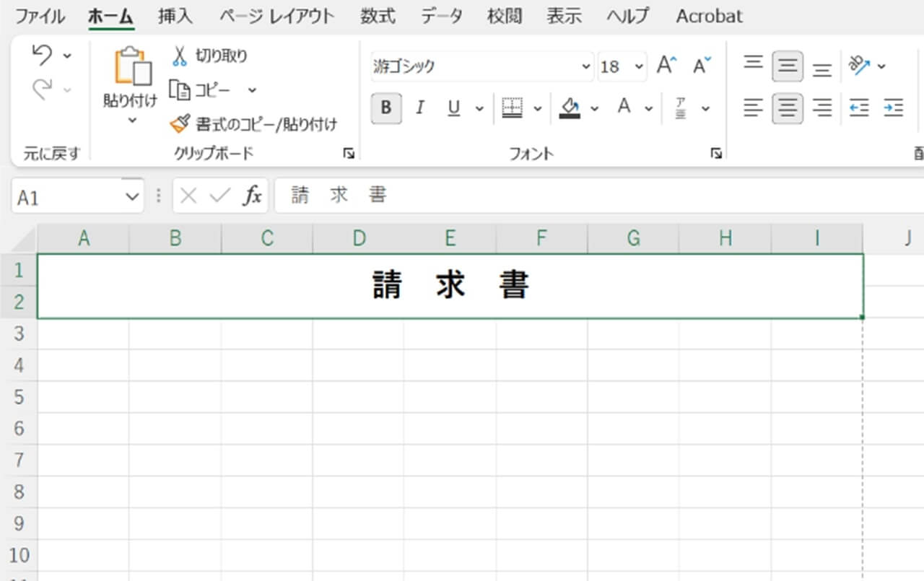The image size is (924, 581).
Task: Open borders dropdown arrow
Action: point(537,109)
